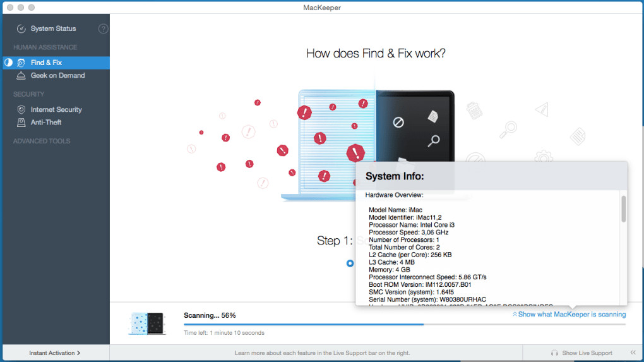Toggle the half-circle scan indicator on Find & Fix
Image resolution: width=644 pixels, height=362 pixels.
(8, 63)
